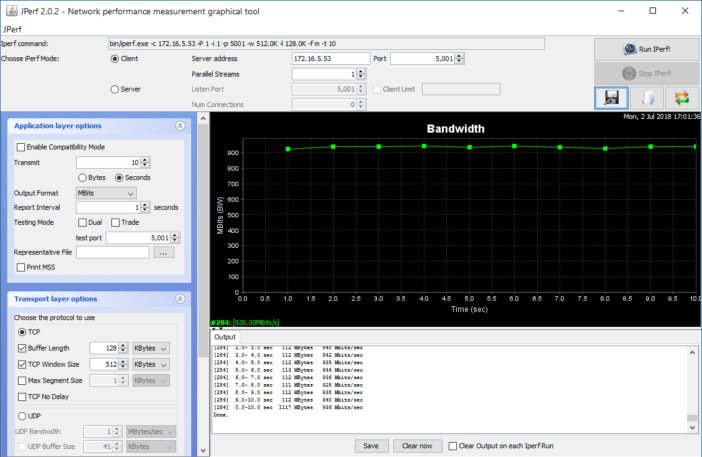The height and width of the screenshot is (457, 702).
Task: Open TCP Window Size KBytes unit dropdown
Action: 151,364
